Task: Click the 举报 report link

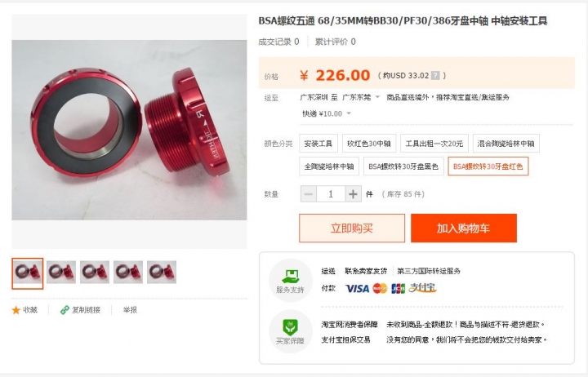Action: click(130, 310)
